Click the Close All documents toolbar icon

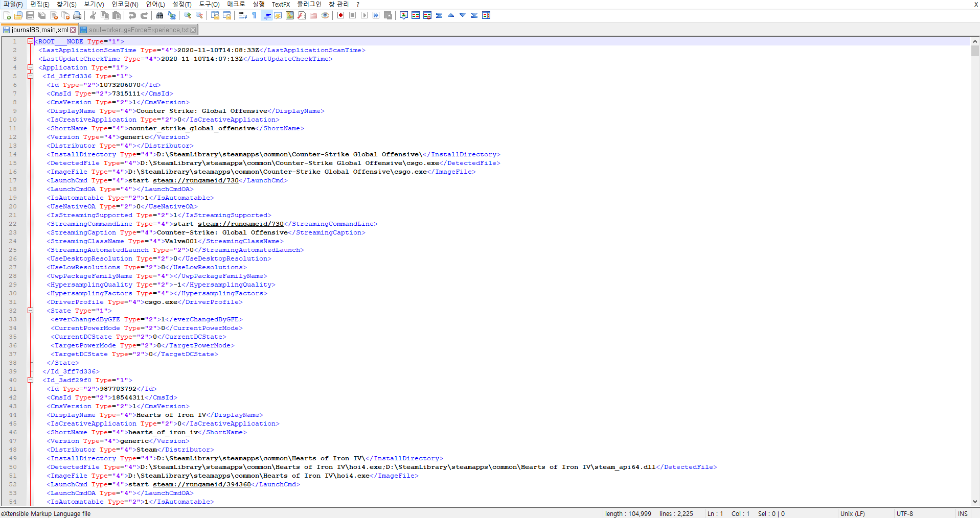click(65, 15)
